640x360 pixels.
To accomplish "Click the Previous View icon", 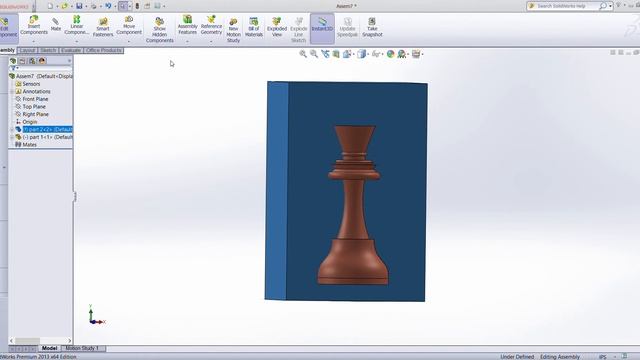I will tap(325, 54).
